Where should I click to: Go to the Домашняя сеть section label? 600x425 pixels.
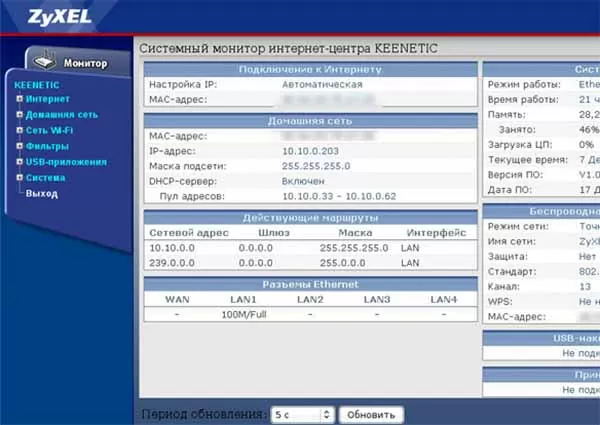61,115
